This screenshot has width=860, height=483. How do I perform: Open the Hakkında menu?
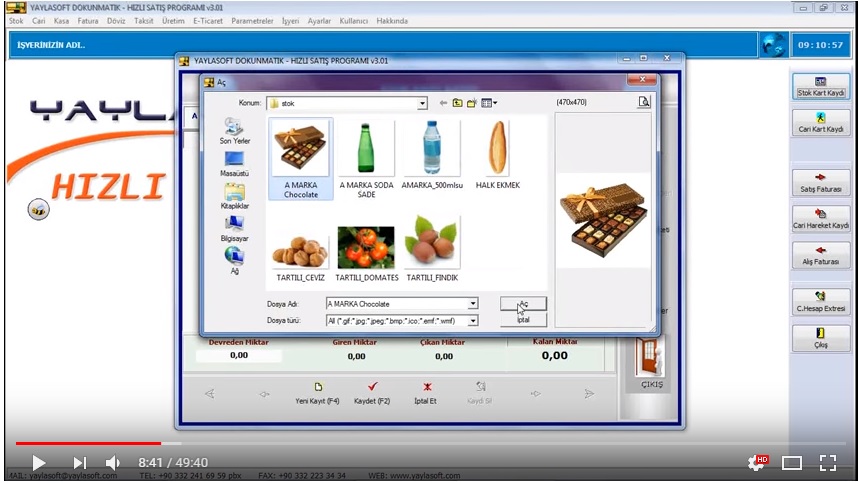[x=392, y=21]
